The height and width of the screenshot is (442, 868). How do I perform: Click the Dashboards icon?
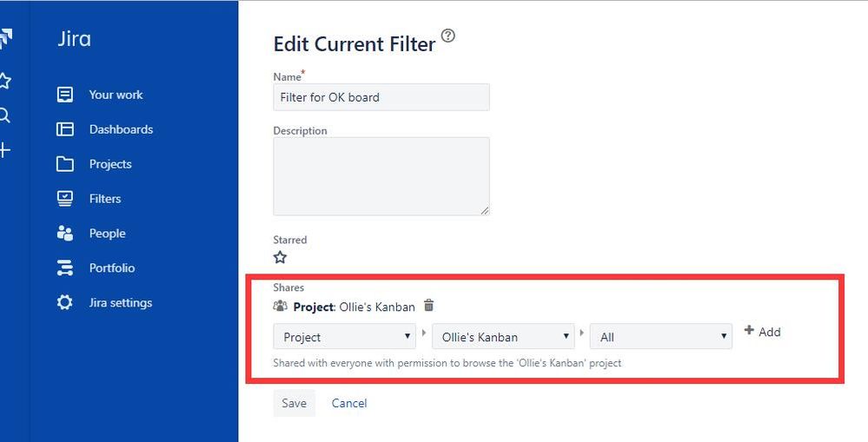(65, 129)
